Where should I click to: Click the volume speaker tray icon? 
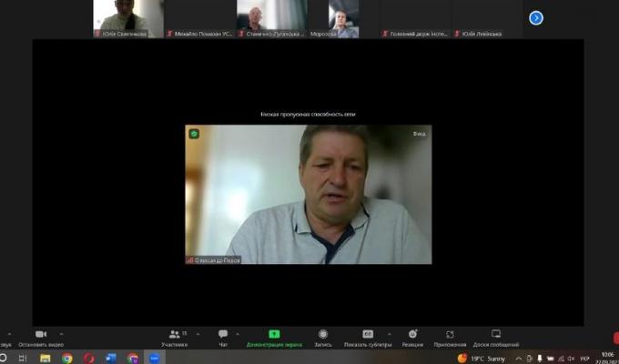[571, 359]
